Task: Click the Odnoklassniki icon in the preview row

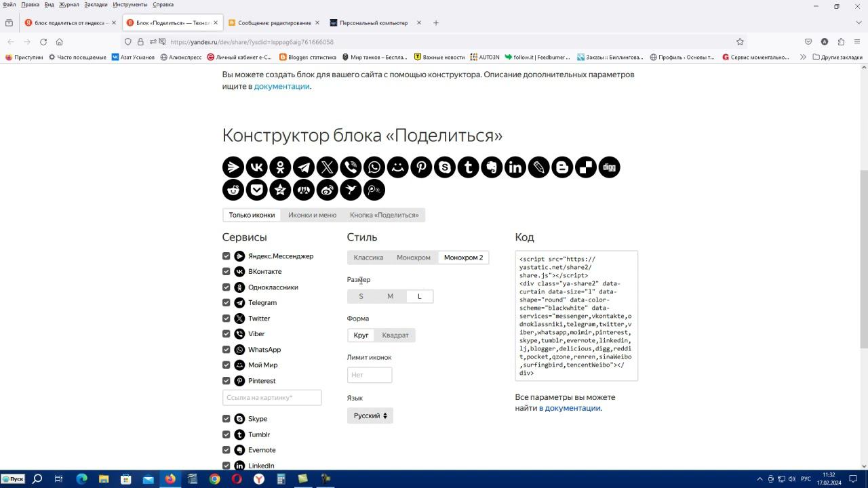Action: click(x=280, y=167)
